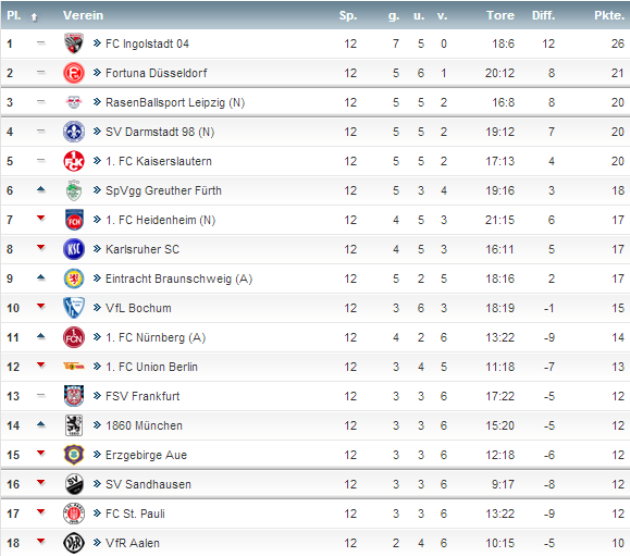
Task: Click the Karlsruher SC club badge
Action: pos(73,249)
